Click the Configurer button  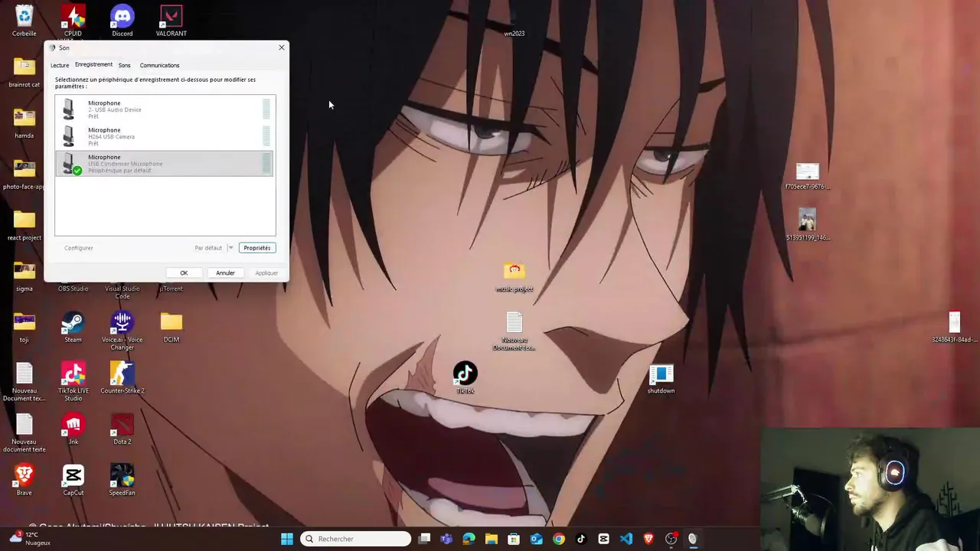(79, 248)
